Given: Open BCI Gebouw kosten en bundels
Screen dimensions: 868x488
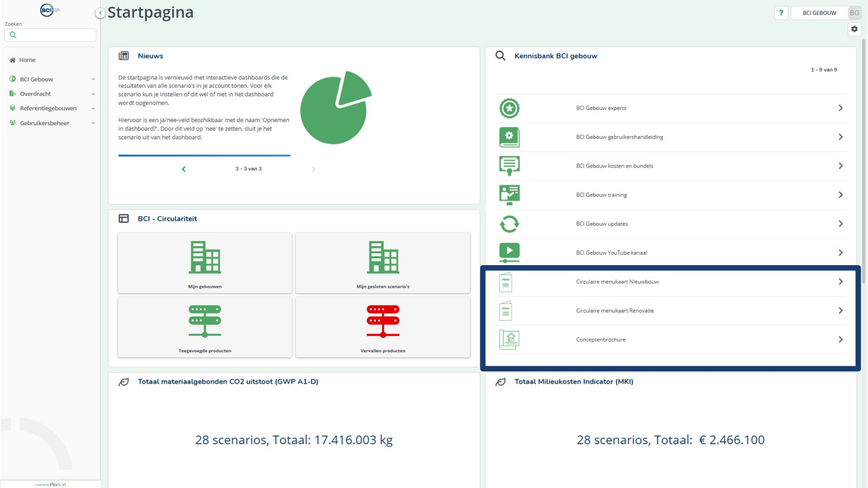Looking at the screenshot, I should tap(614, 166).
